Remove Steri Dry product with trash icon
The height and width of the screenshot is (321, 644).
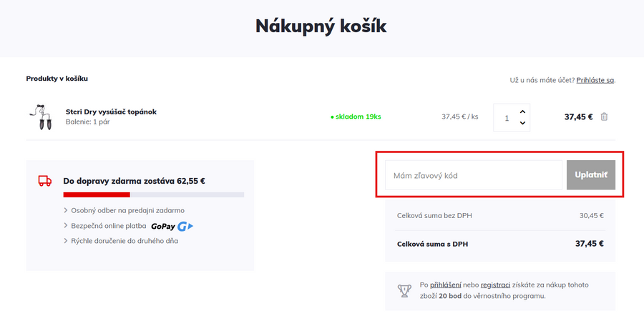pyautogui.click(x=604, y=117)
